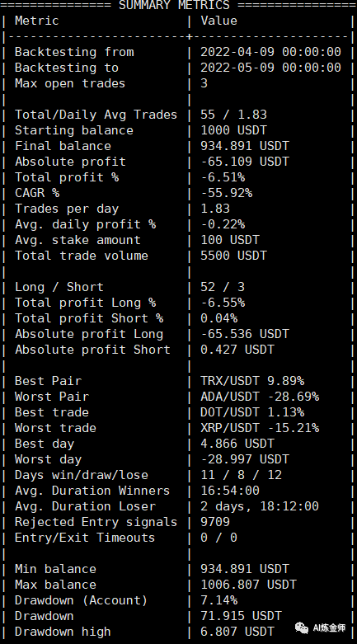Click the Worst trade XRP/USDT value
This screenshot has width=357, height=644.
pos(260,428)
